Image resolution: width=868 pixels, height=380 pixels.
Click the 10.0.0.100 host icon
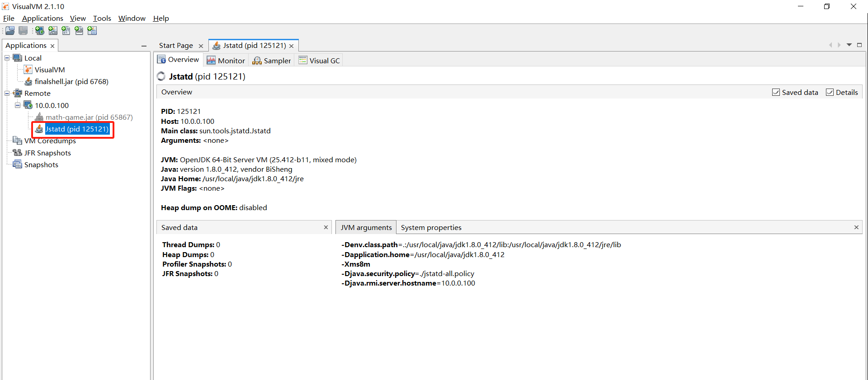(x=28, y=105)
